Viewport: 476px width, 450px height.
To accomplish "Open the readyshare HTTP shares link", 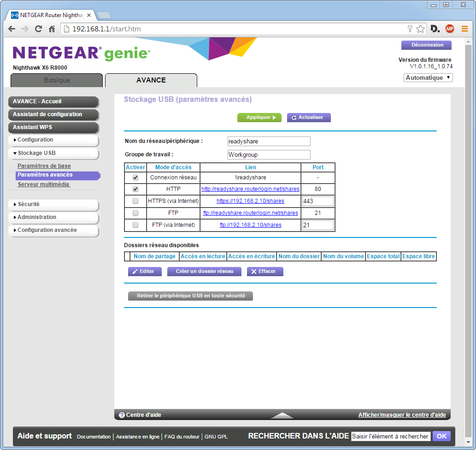I will pos(250,189).
